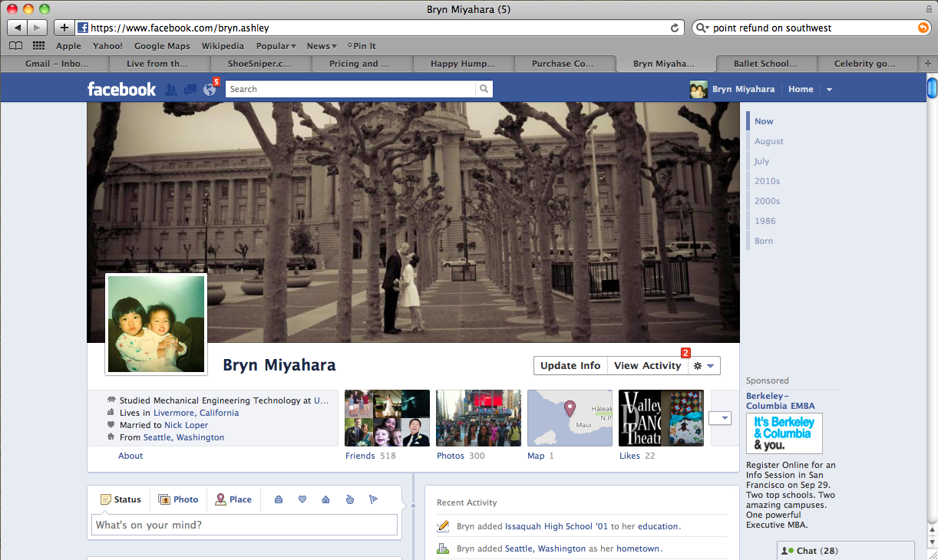Click the add bookmark plus button
Screen dimensions: 938x560
tap(64, 28)
